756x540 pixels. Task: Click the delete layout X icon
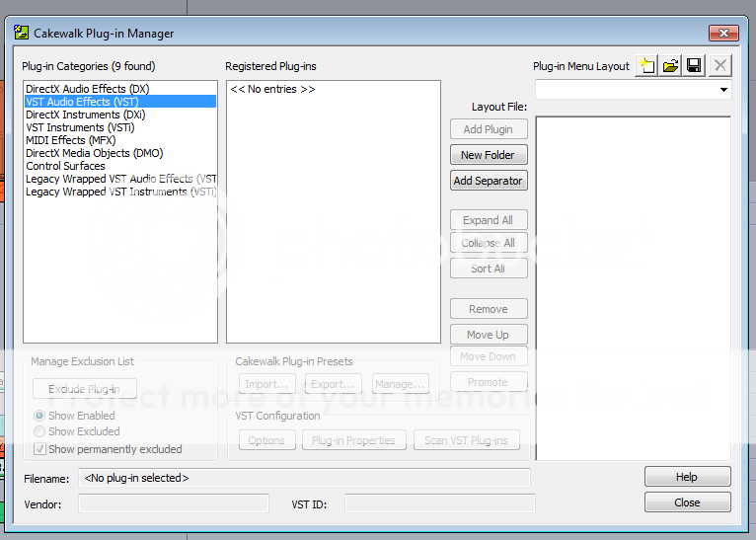click(x=719, y=66)
